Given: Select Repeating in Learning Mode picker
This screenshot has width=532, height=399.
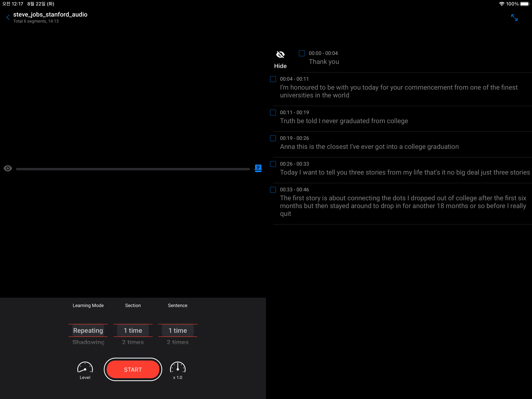Looking at the screenshot, I should pos(88,330).
